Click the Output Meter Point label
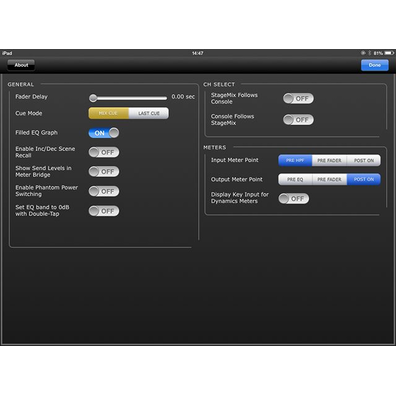The image size is (396, 396). pos(237,179)
